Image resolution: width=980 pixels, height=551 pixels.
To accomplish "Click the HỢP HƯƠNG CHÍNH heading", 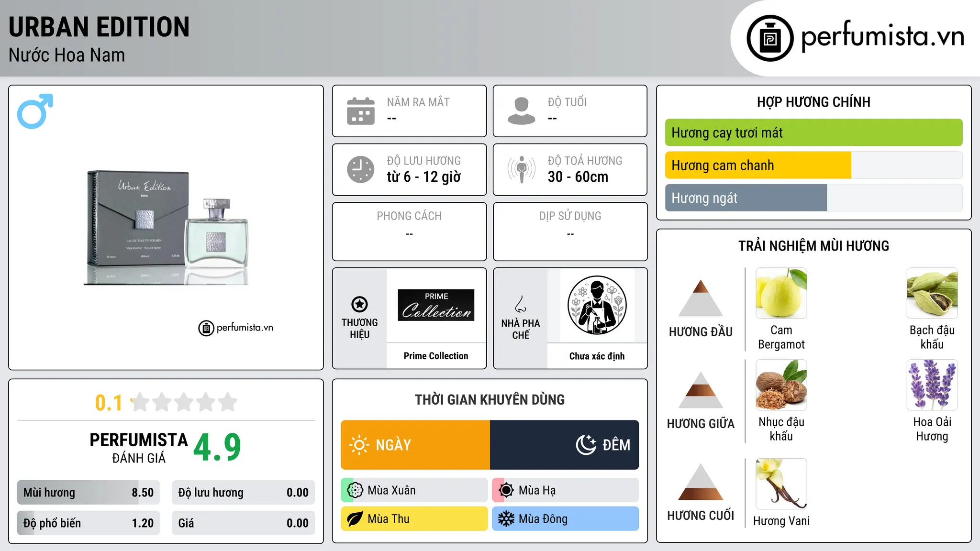I will (x=813, y=102).
